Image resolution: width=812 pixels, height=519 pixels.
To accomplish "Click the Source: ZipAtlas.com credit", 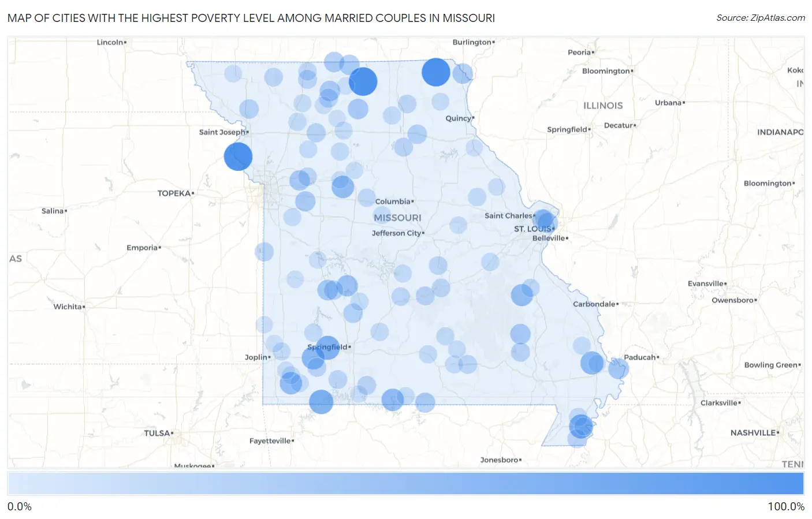I will pos(761,18).
